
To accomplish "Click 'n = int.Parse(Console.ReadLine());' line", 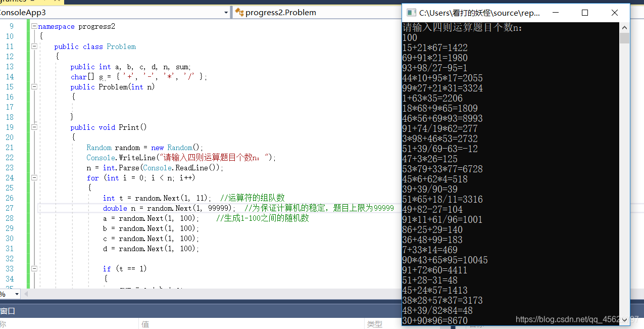I will [x=155, y=168].
